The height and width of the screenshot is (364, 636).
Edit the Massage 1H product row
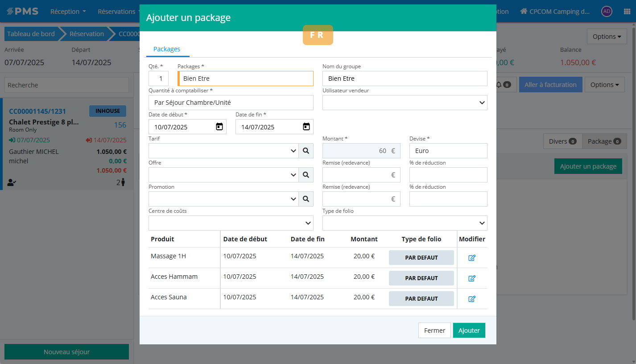click(x=472, y=258)
